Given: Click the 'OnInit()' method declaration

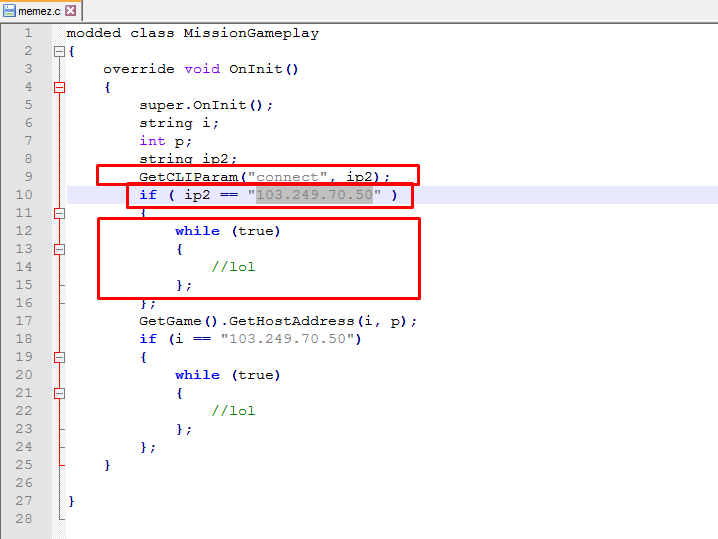Looking at the screenshot, I should 263,69.
